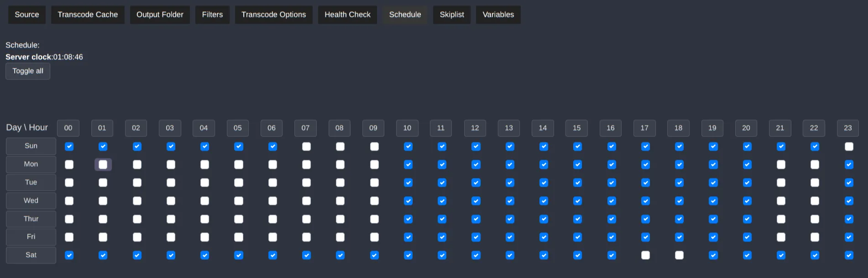Toggle the Tue row button

pos(31,183)
